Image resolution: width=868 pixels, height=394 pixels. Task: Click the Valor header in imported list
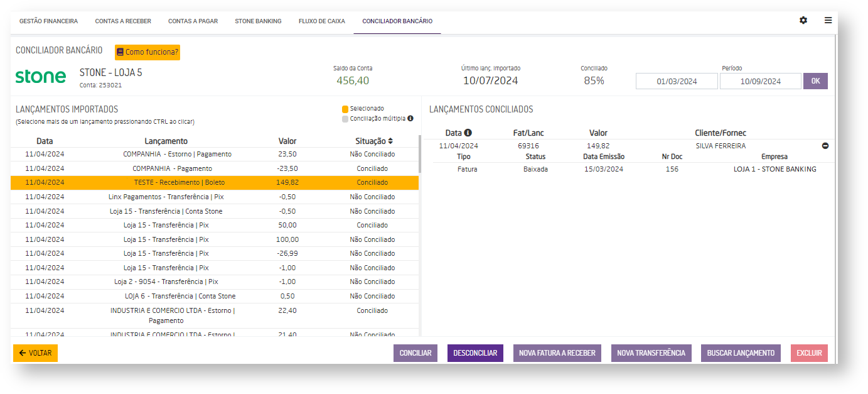tap(287, 141)
